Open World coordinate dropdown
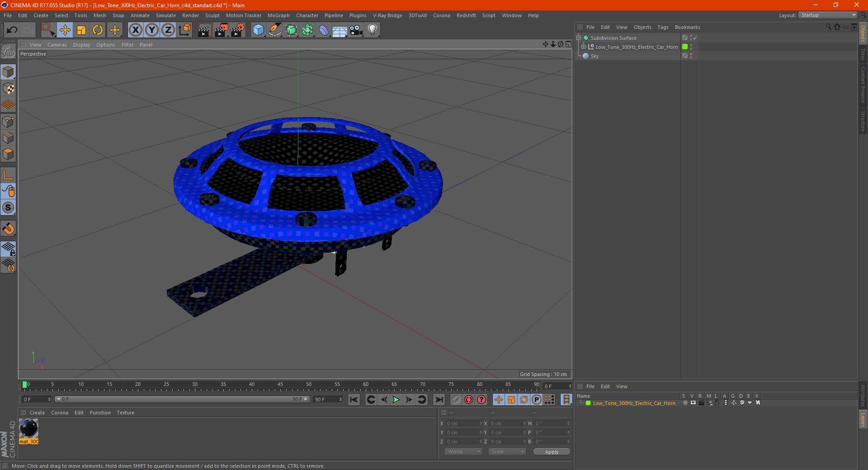The image size is (868, 470). pos(463,451)
